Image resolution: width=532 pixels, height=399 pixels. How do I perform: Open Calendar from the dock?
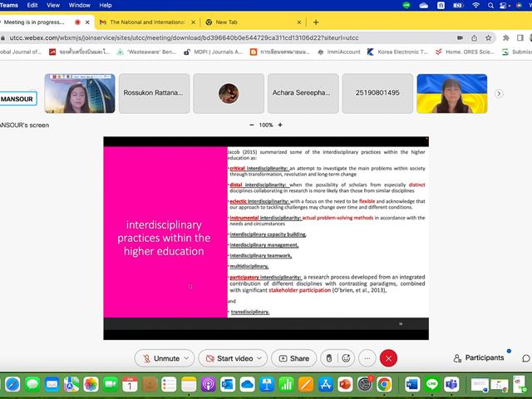[x=130, y=384]
